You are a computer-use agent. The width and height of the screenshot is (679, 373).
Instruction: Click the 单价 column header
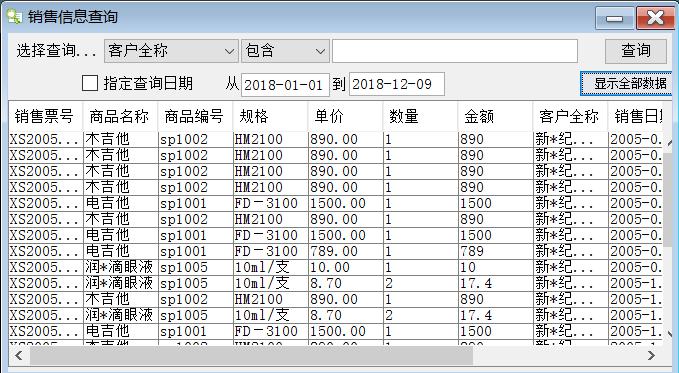(x=345, y=117)
